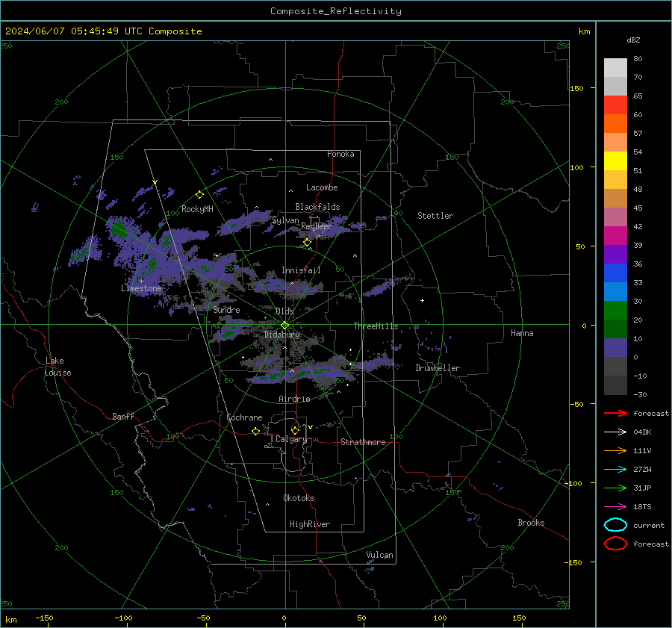The image size is (672, 628).
Task: Click the Sundre city label
Action: (226, 309)
